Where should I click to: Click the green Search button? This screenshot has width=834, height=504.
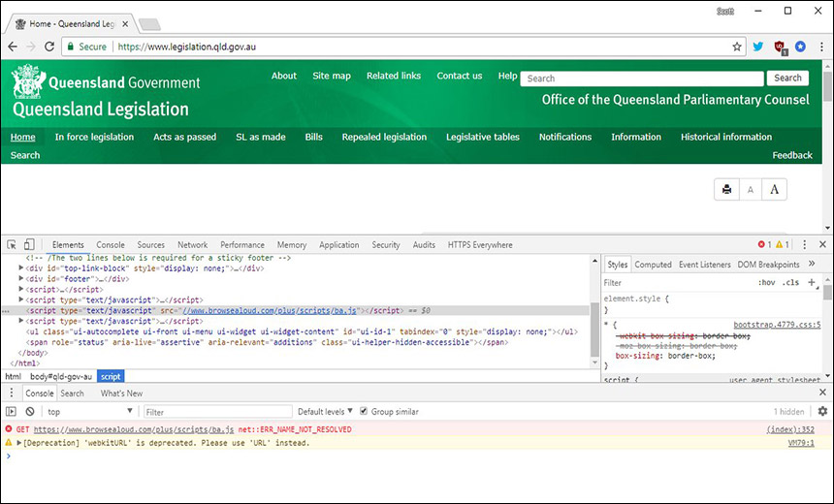pyautogui.click(x=787, y=79)
